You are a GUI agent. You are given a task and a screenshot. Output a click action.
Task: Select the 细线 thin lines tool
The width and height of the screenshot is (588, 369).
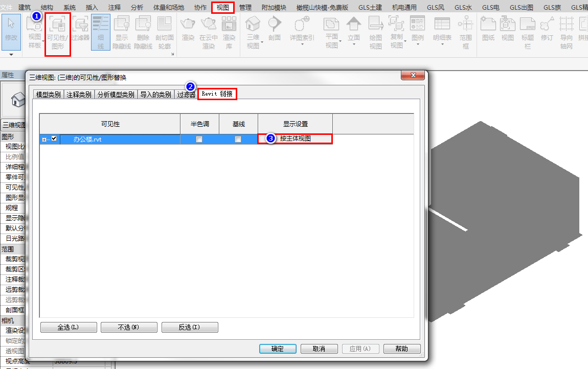point(101,33)
